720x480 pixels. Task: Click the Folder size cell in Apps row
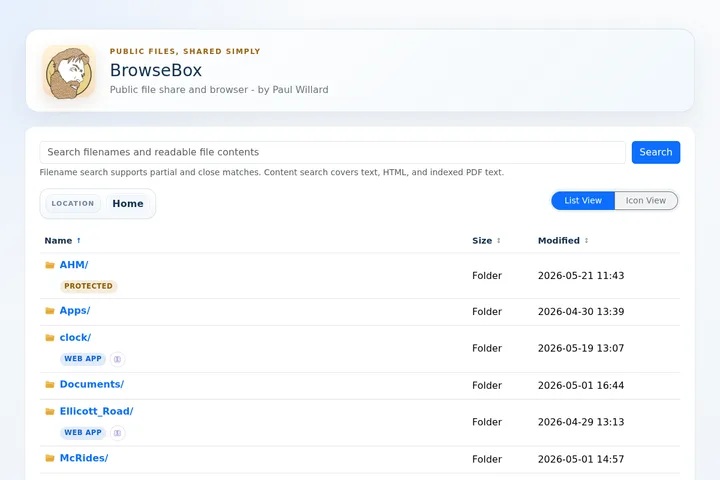487,311
